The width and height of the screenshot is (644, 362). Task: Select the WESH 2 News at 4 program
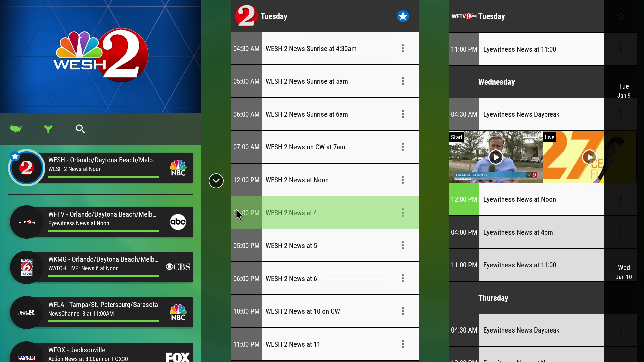[325, 213]
